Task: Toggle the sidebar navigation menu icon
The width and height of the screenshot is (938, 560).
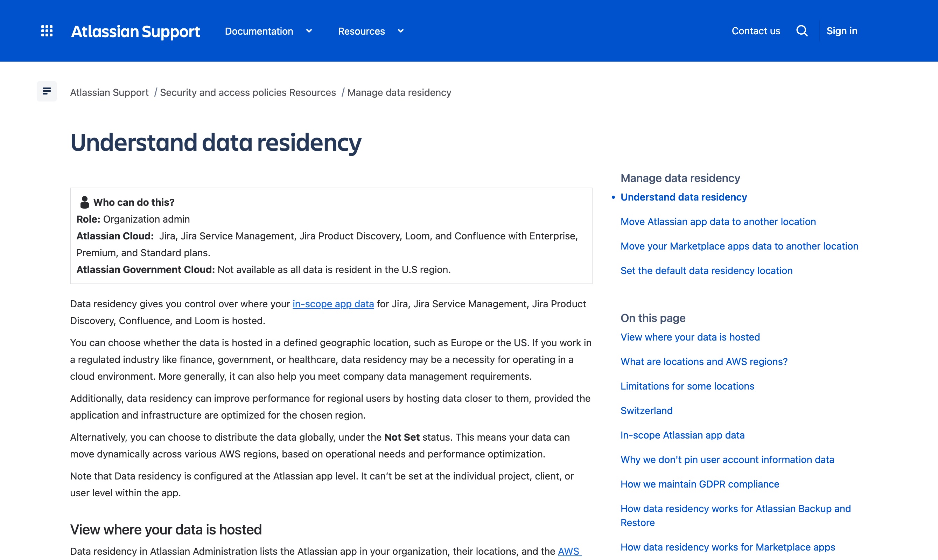Action: coord(47,91)
